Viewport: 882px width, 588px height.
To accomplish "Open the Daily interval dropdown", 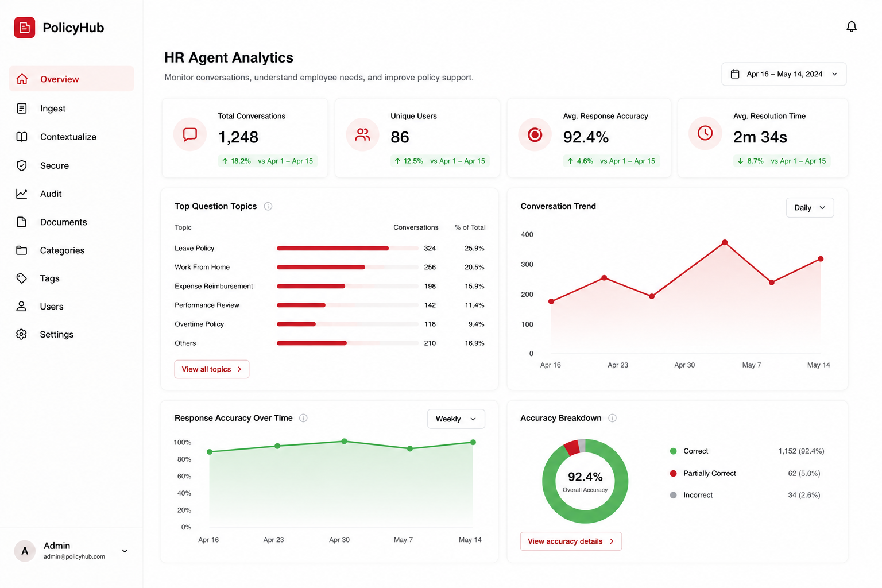I will (810, 207).
